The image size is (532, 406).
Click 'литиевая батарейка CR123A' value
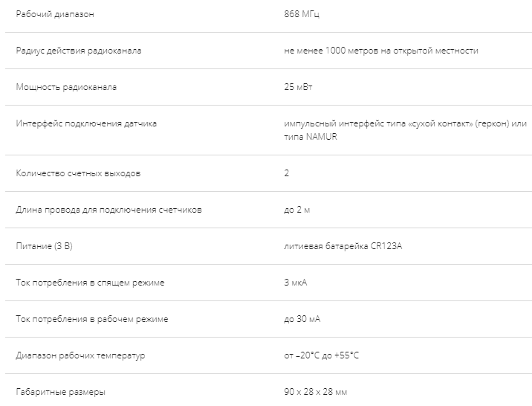[x=343, y=246]
